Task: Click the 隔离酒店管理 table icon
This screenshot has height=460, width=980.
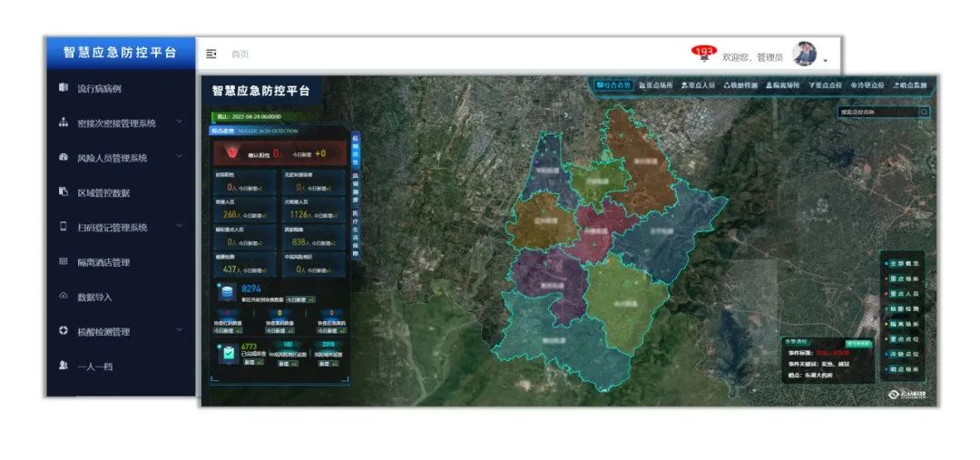Action: coord(64,261)
